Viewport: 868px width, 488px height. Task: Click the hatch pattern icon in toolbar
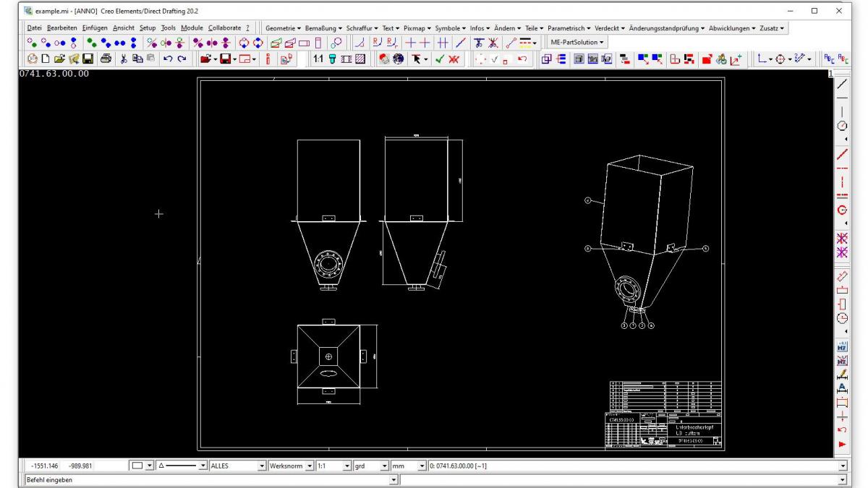[x=362, y=57]
